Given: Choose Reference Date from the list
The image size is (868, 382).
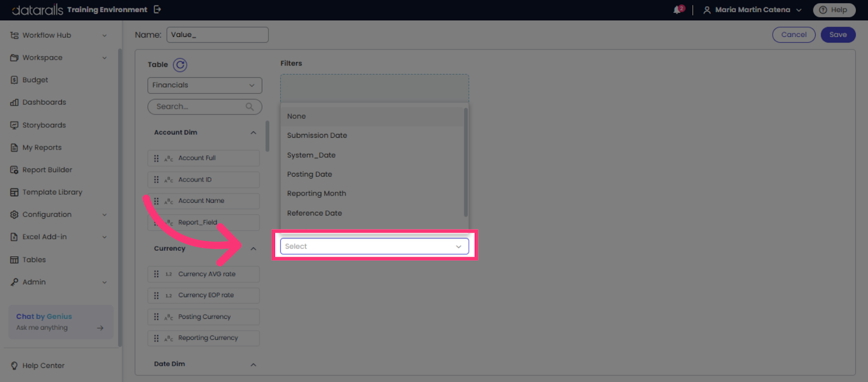Looking at the screenshot, I should pyautogui.click(x=372, y=213).
